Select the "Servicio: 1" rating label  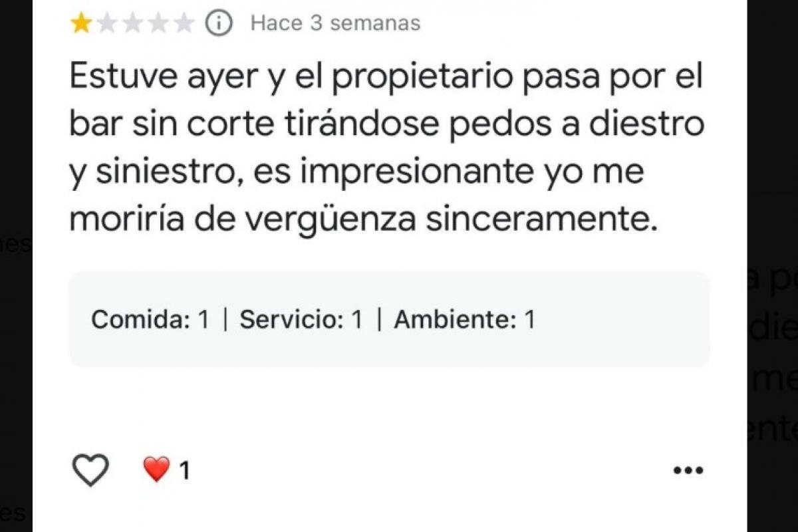point(301,320)
